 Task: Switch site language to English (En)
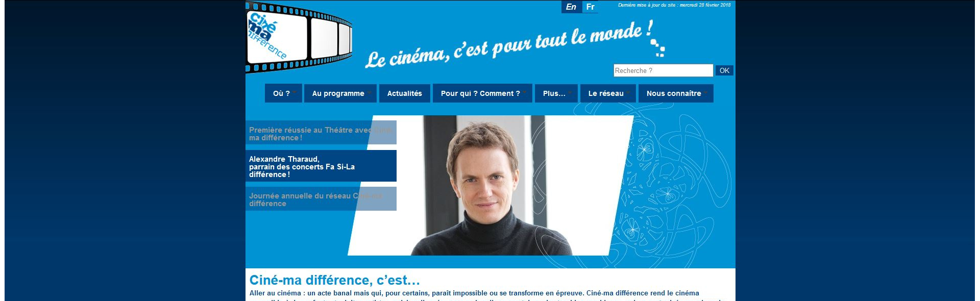(x=571, y=7)
